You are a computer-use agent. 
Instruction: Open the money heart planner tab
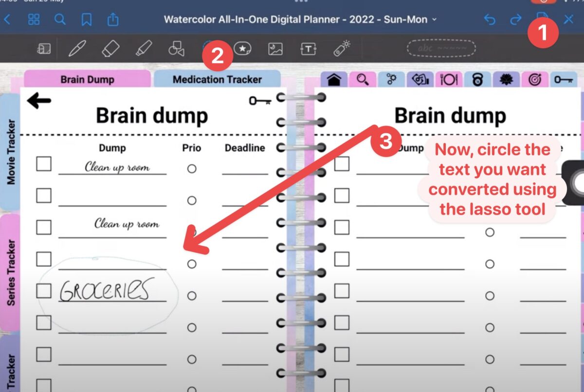420,80
